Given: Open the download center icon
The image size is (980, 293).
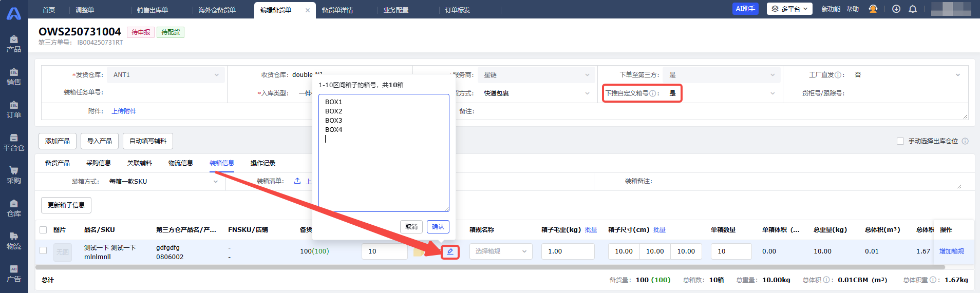Looking at the screenshot, I should (x=896, y=9).
